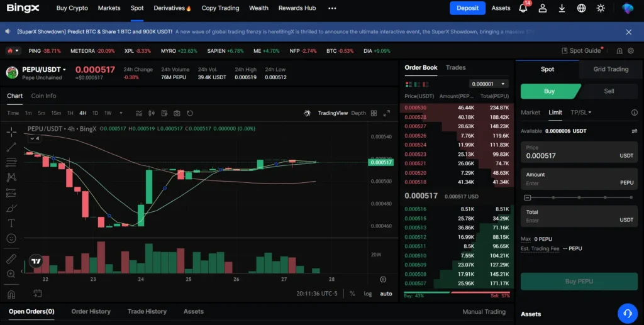644x325 pixels.
Task: Reset the chart with refresh icon
Action: click(x=190, y=113)
